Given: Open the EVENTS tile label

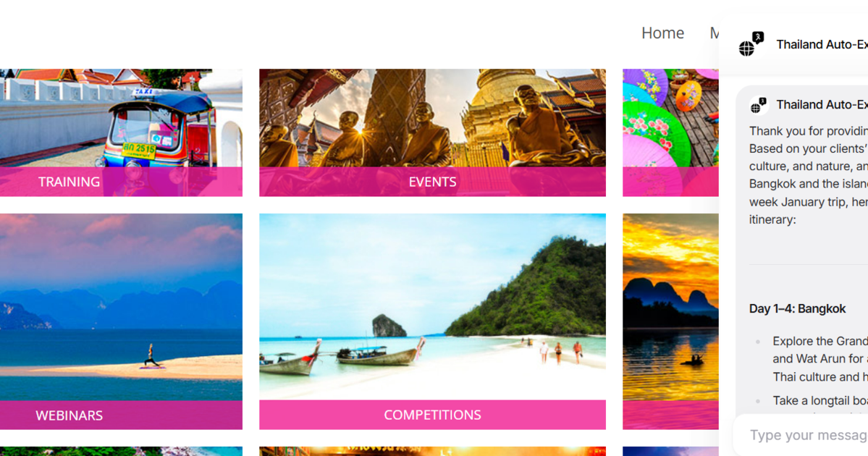Looking at the screenshot, I should click(x=432, y=182).
